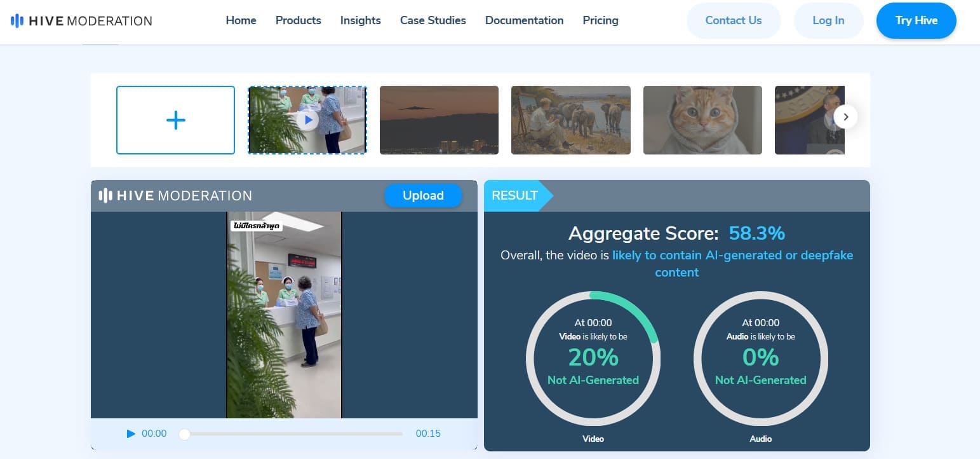Click the Log In button

coord(828,20)
